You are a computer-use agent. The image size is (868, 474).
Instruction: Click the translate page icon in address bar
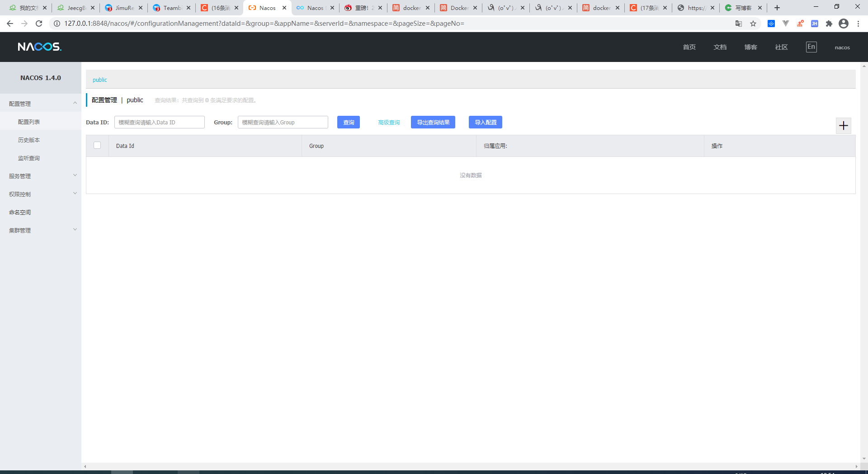tap(739, 24)
